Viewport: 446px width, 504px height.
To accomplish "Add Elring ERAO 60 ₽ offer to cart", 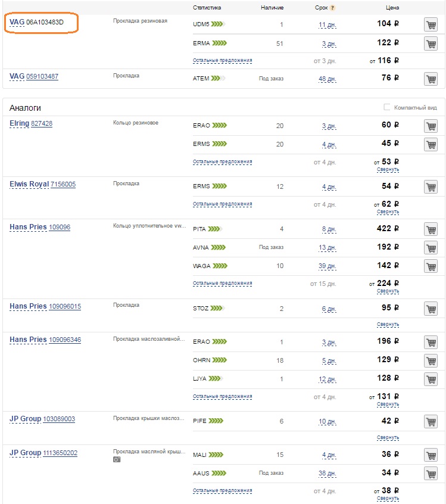I will (431, 126).
